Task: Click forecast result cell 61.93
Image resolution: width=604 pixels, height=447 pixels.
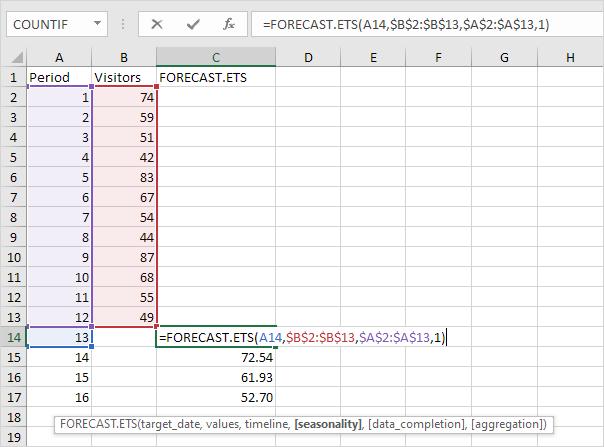Action: pyautogui.click(x=216, y=377)
